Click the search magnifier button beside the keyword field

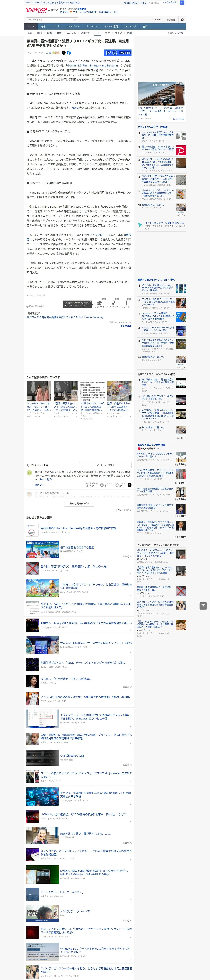pos(75,19)
